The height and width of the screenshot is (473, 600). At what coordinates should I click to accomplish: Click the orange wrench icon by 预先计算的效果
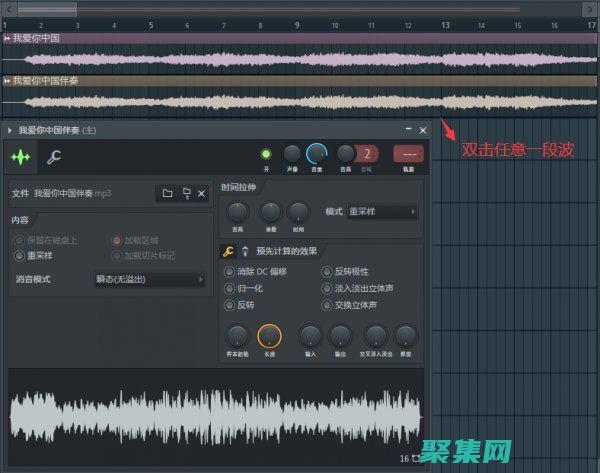pos(228,251)
